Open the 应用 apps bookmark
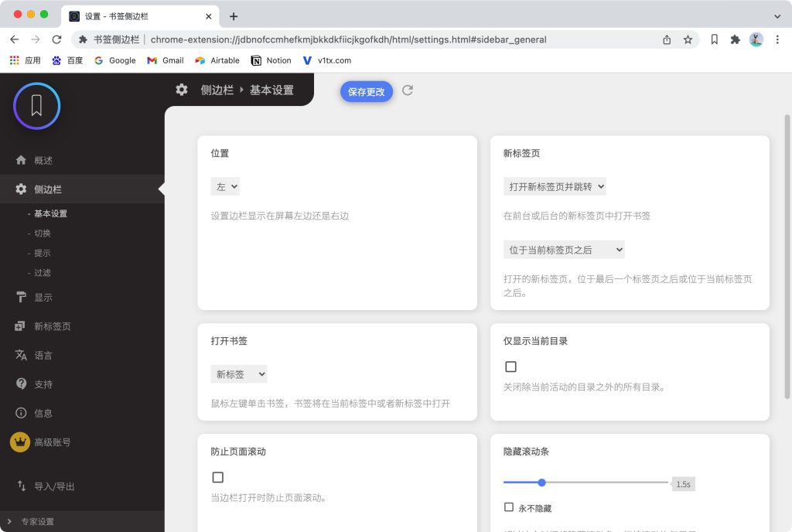Image resolution: width=792 pixels, height=532 pixels. (26, 60)
